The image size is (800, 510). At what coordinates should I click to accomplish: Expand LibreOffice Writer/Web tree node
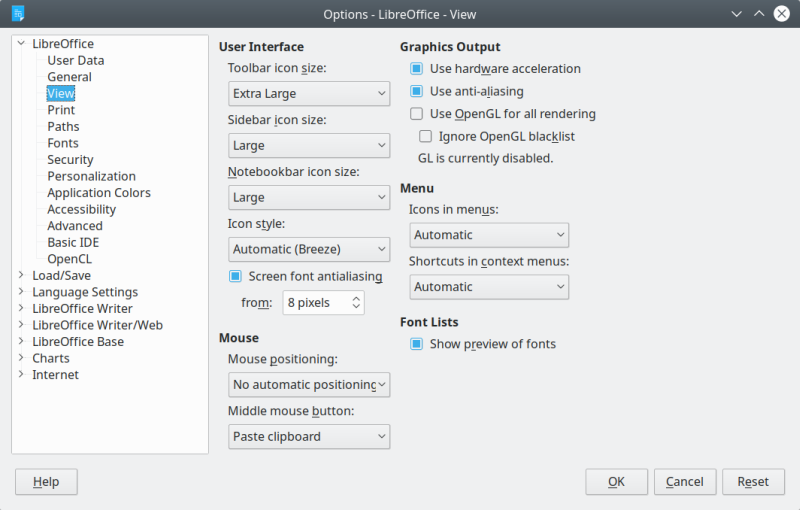(x=21, y=325)
